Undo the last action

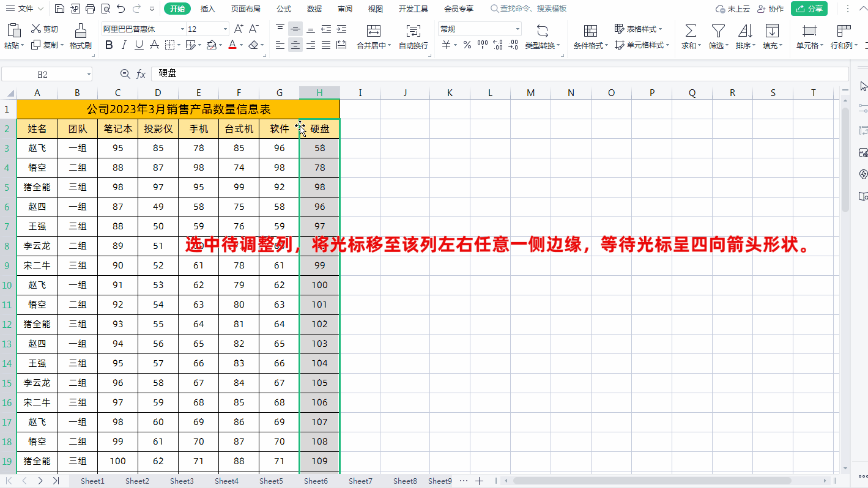pyautogui.click(x=121, y=9)
